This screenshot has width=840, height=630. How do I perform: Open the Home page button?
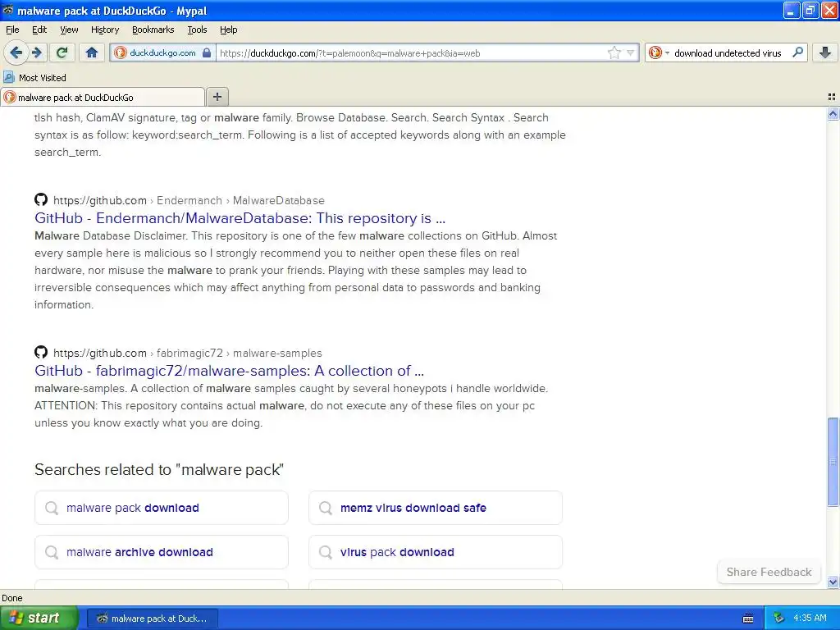point(92,52)
